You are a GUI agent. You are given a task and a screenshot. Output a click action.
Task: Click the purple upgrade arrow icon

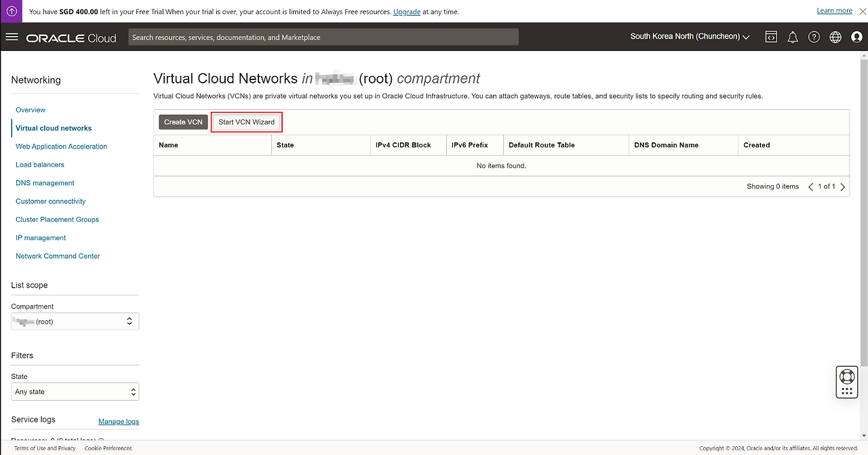click(12, 12)
